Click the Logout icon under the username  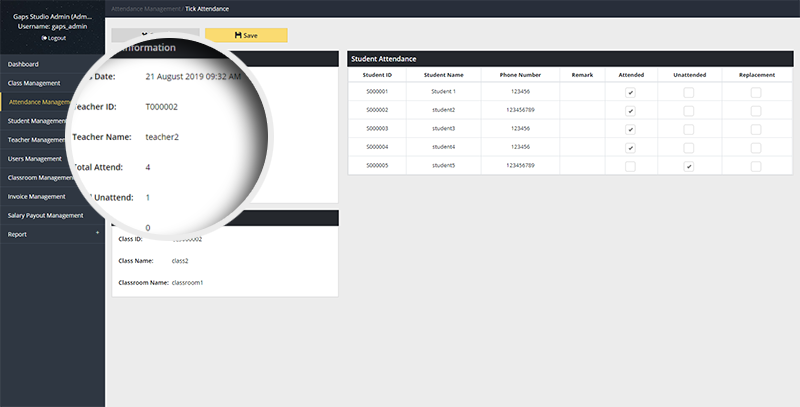[44, 38]
